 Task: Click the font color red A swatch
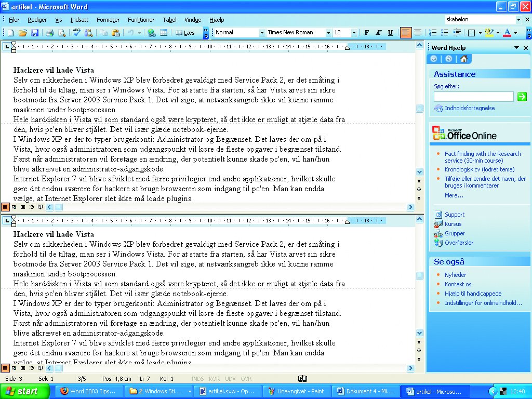(507, 33)
